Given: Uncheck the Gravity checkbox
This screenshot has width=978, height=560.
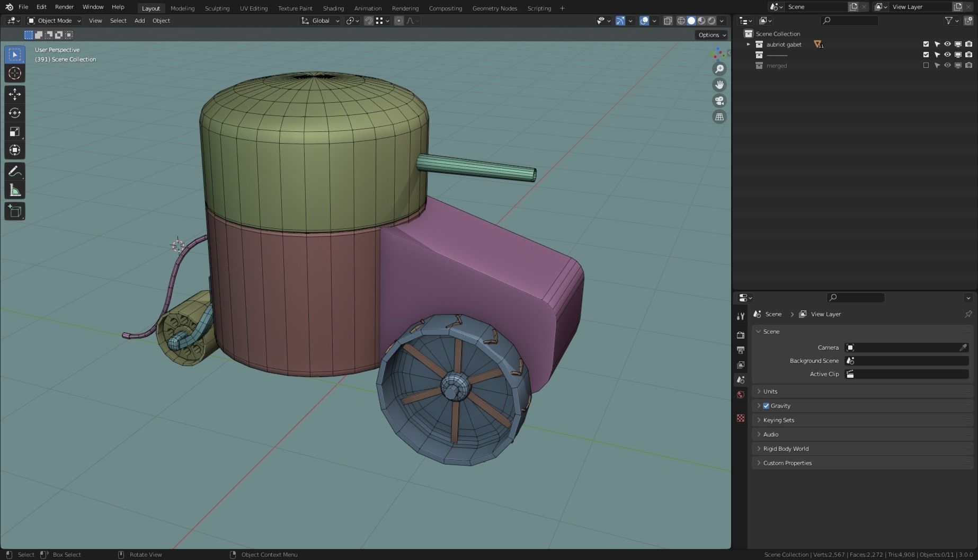Looking at the screenshot, I should pyautogui.click(x=766, y=406).
